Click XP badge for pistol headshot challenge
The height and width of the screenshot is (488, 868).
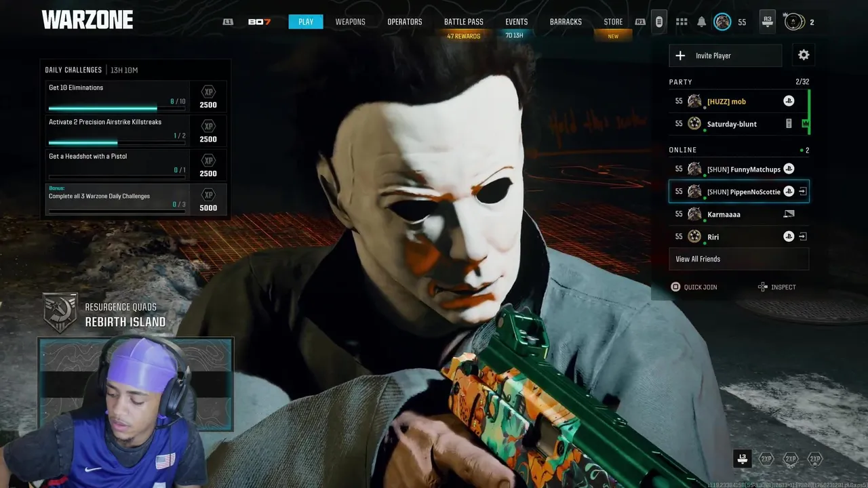click(x=208, y=161)
